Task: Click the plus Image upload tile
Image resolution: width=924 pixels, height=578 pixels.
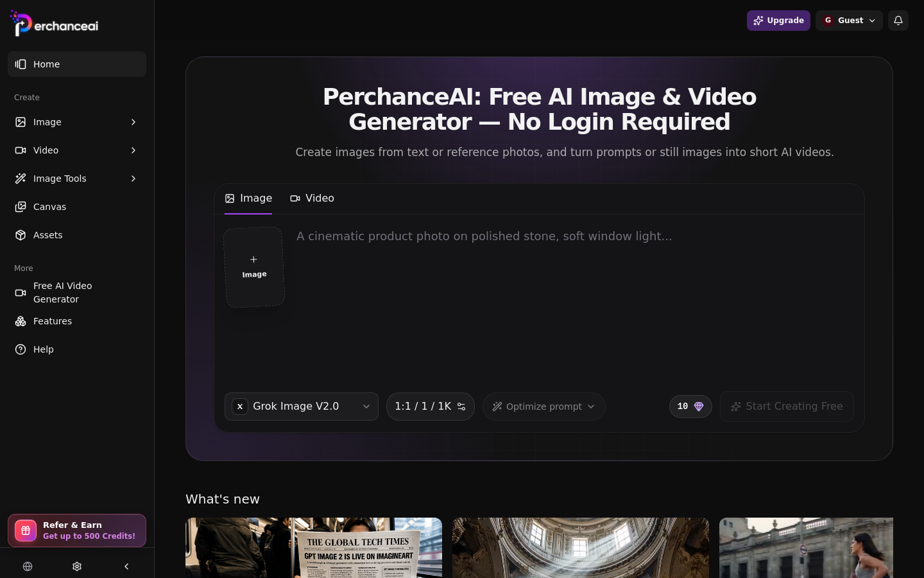Action: pyautogui.click(x=254, y=267)
